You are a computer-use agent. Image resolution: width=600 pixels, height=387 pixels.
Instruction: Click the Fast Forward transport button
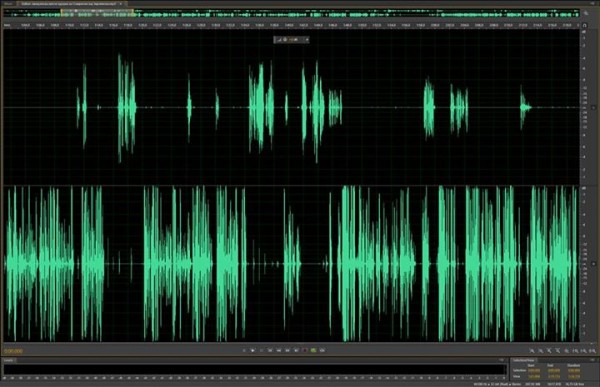[287, 350]
